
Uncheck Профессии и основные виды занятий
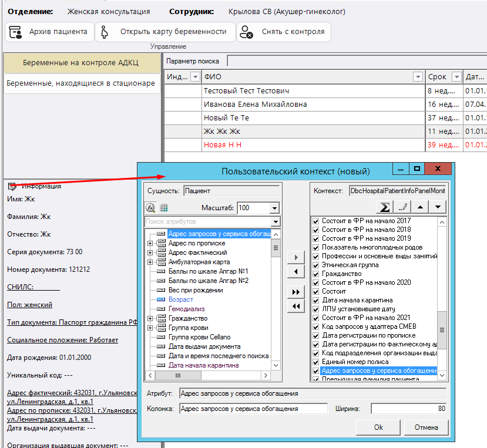(316, 257)
